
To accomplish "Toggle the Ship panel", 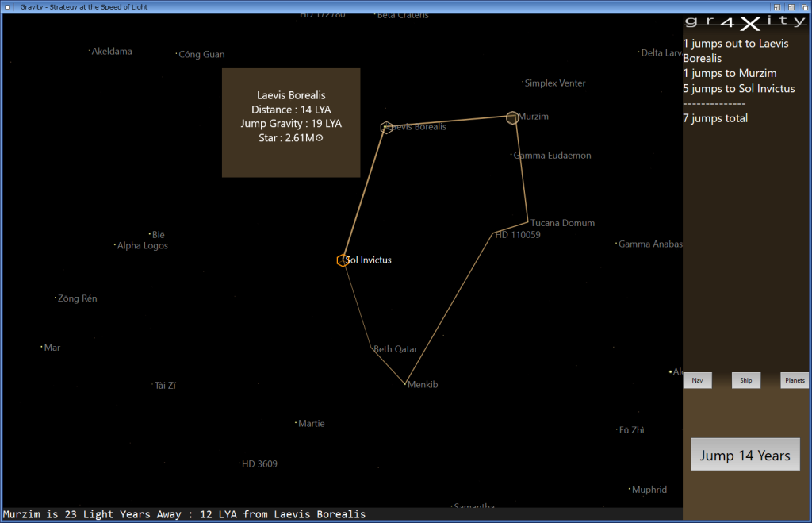I will pyautogui.click(x=745, y=380).
